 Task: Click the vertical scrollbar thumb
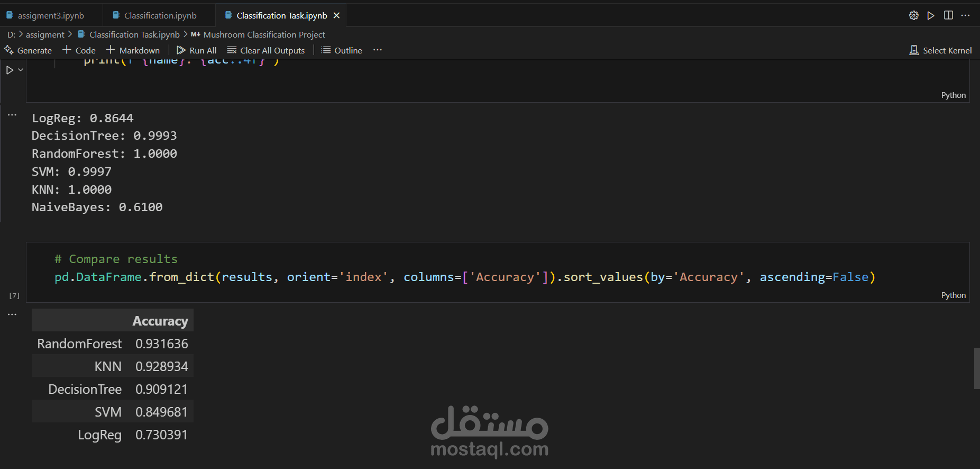976,368
